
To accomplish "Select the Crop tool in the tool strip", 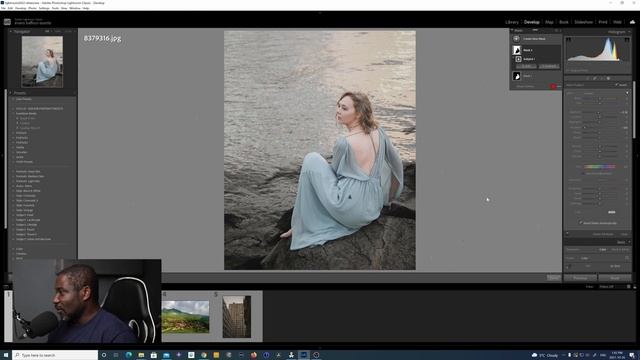I will (587, 78).
